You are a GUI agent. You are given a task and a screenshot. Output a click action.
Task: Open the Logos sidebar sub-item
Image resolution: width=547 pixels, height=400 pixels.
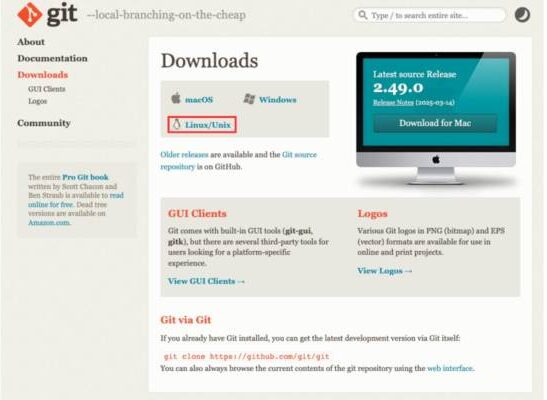[x=38, y=101]
